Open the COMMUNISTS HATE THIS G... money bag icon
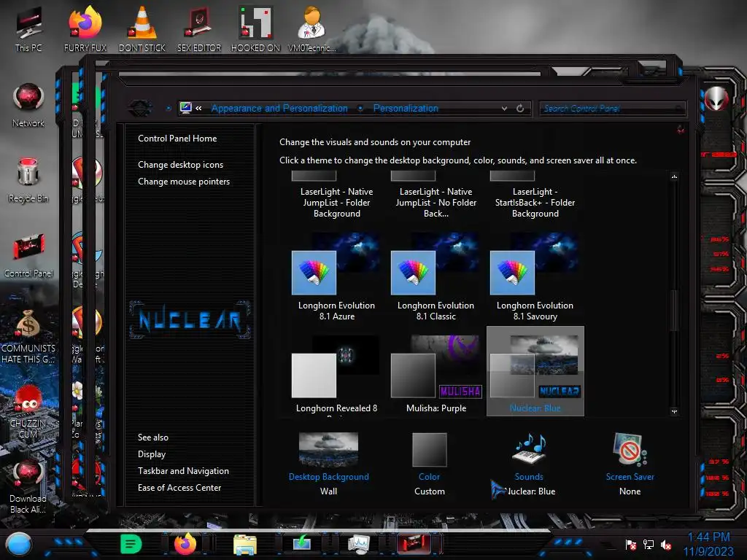Viewport: 747px width, 560px height. pos(28,335)
